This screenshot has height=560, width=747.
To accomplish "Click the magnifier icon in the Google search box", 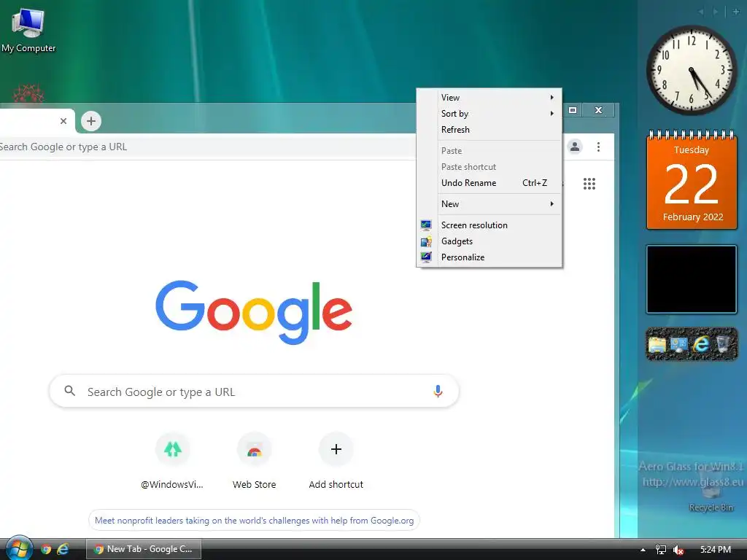I will pos(69,391).
